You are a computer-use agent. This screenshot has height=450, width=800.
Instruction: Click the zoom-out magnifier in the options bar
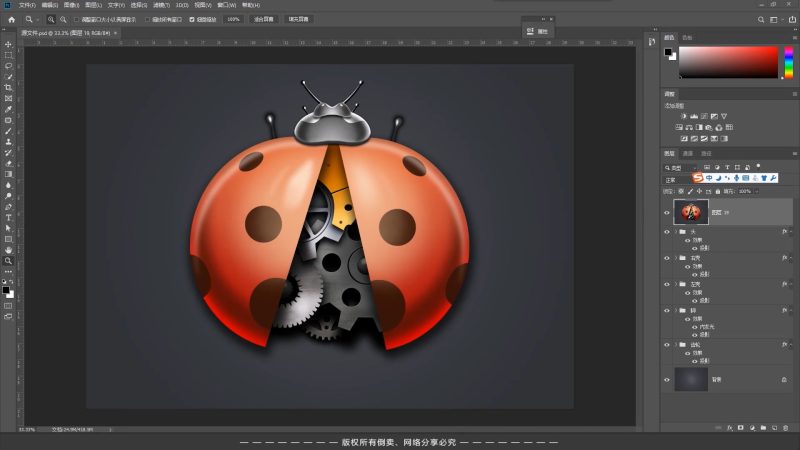(64, 19)
